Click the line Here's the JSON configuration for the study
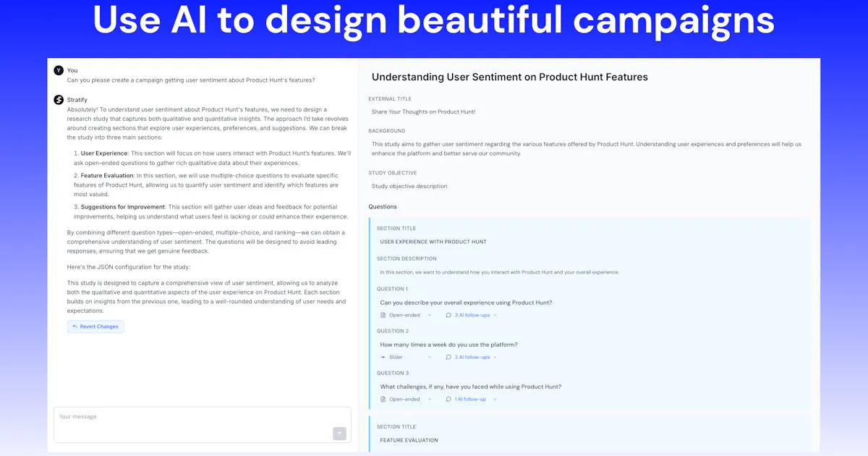868x456 pixels. point(129,267)
